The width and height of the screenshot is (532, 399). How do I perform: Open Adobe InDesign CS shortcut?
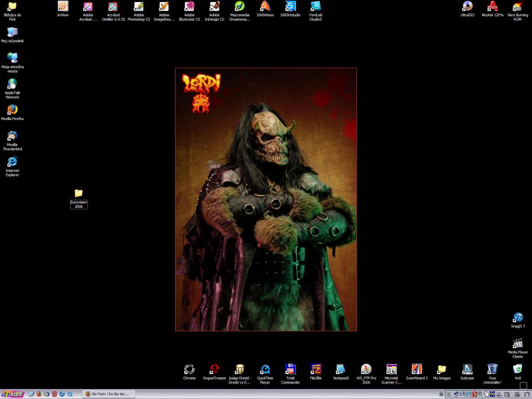click(x=215, y=11)
